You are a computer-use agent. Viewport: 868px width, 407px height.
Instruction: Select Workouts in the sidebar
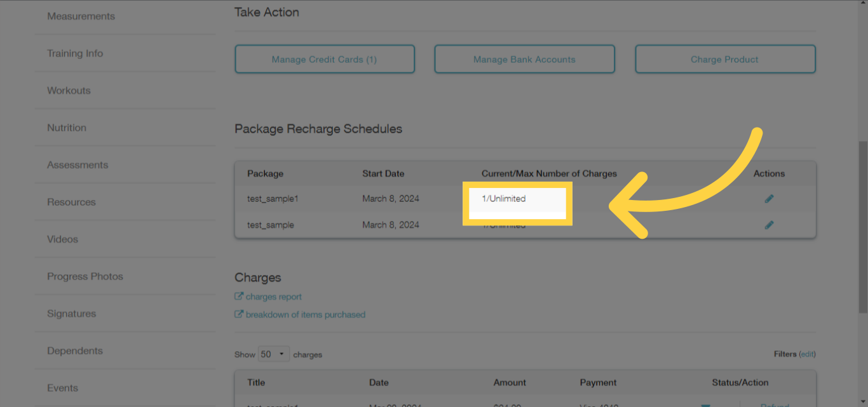tap(69, 91)
